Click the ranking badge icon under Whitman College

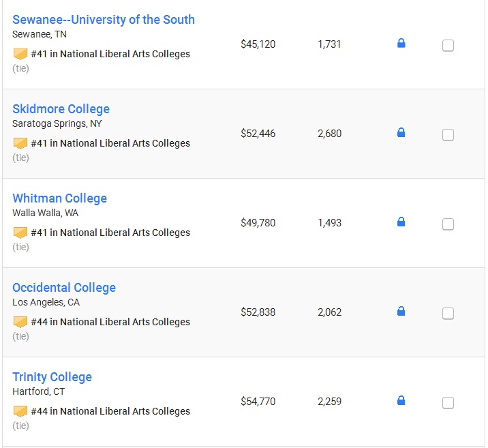20,233
